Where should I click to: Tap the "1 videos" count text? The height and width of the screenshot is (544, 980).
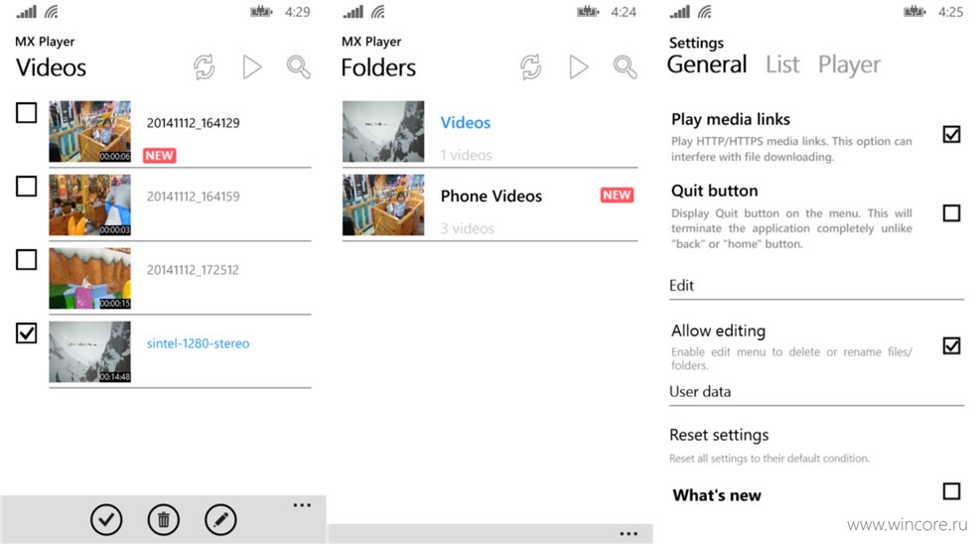pos(466,155)
